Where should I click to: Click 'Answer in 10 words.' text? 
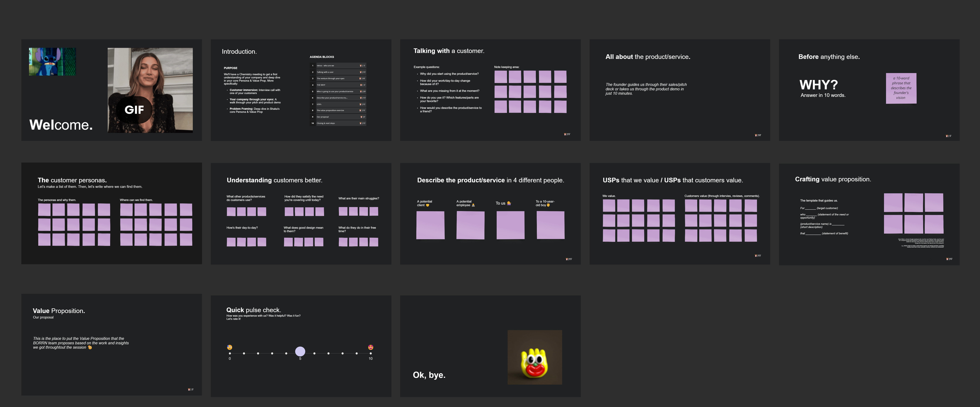823,95
